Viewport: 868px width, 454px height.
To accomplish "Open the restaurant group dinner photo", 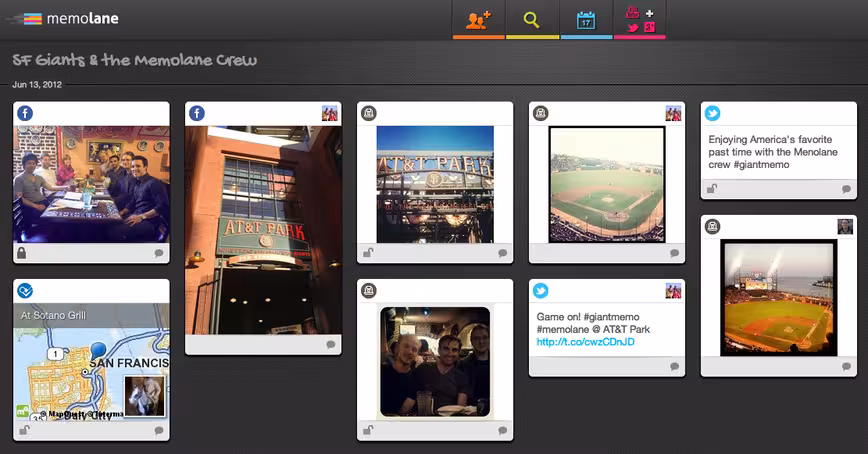I will coord(91,184).
